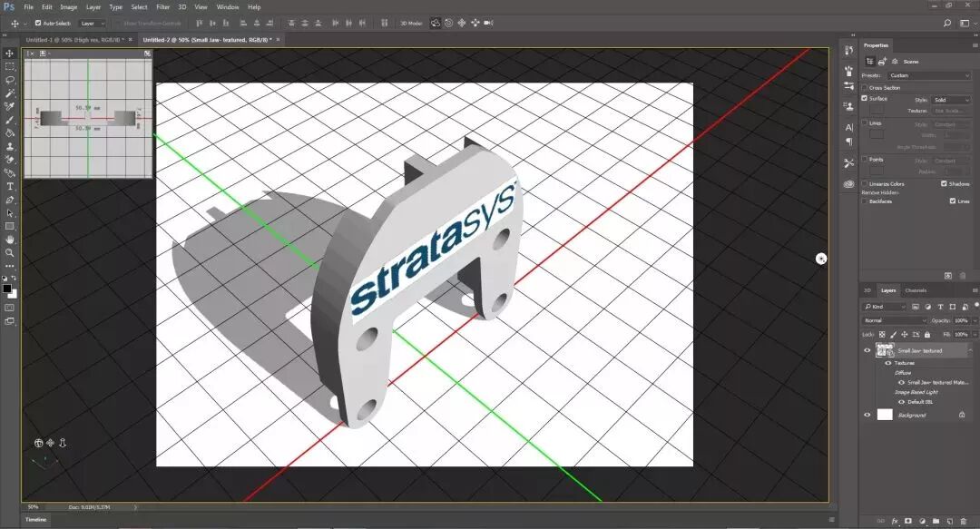
Task: Enable the Points checkbox
Action: pos(865,160)
